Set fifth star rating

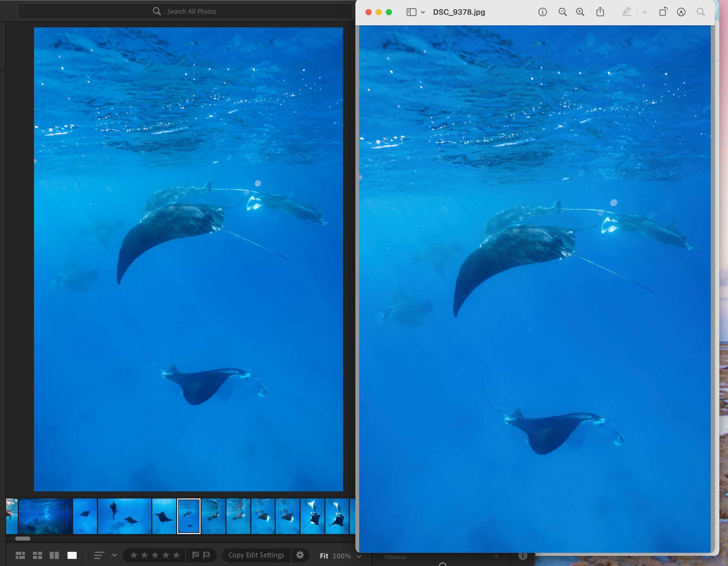tap(176, 555)
